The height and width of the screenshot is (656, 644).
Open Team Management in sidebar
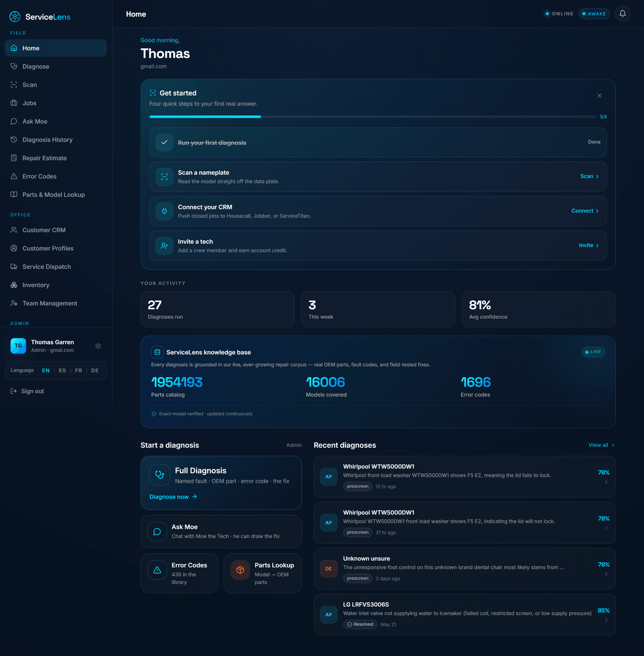[x=56, y=303]
